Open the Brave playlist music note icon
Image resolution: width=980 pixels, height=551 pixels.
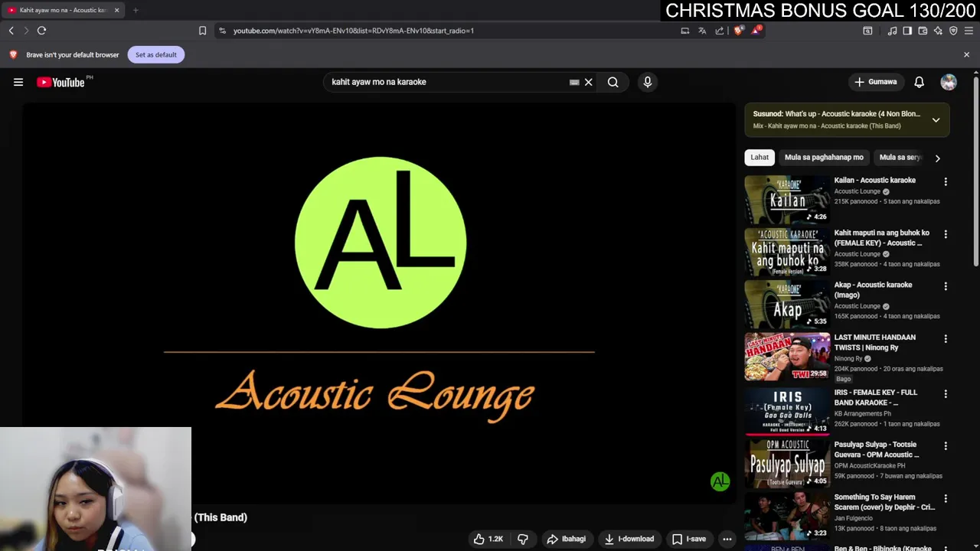(x=892, y=31)
